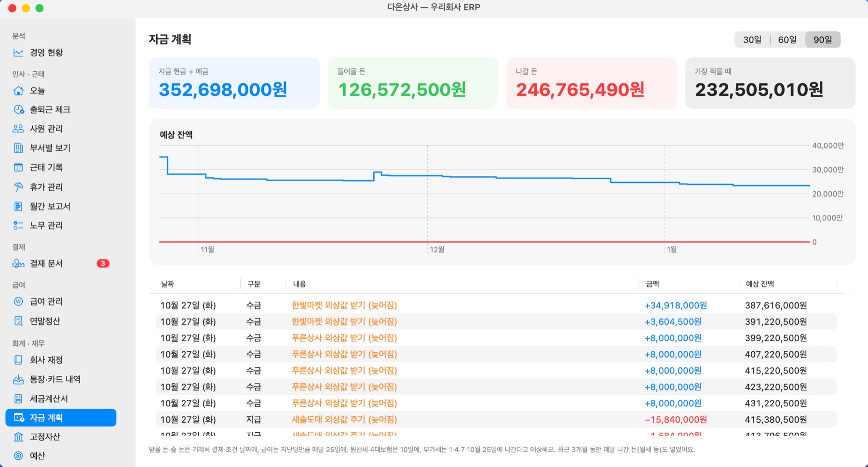Screen dimensions: 868x467
Task: Click the 오늘 house icon
Action: coord(18,91)
